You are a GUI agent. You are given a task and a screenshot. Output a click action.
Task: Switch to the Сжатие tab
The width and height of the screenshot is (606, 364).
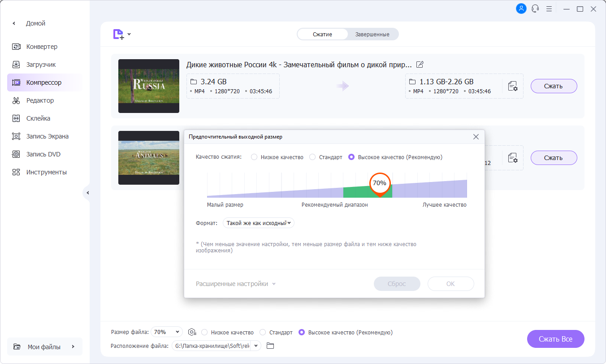click(x=322, y=35)
